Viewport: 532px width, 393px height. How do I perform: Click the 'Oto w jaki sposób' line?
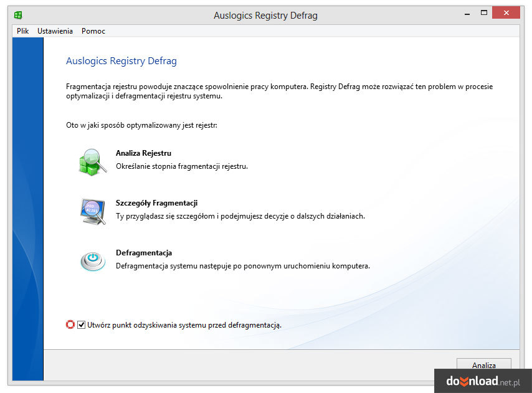click(x=141, y=125)
